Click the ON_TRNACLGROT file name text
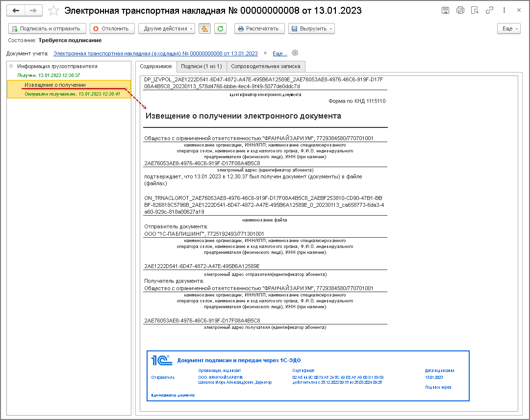Screen dimensions: 530x420 pyautogui.click(x=264, y=205)
